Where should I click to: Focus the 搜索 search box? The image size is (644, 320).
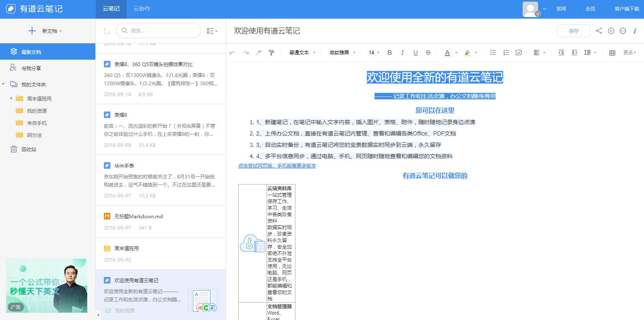click(x=159, y=30)
